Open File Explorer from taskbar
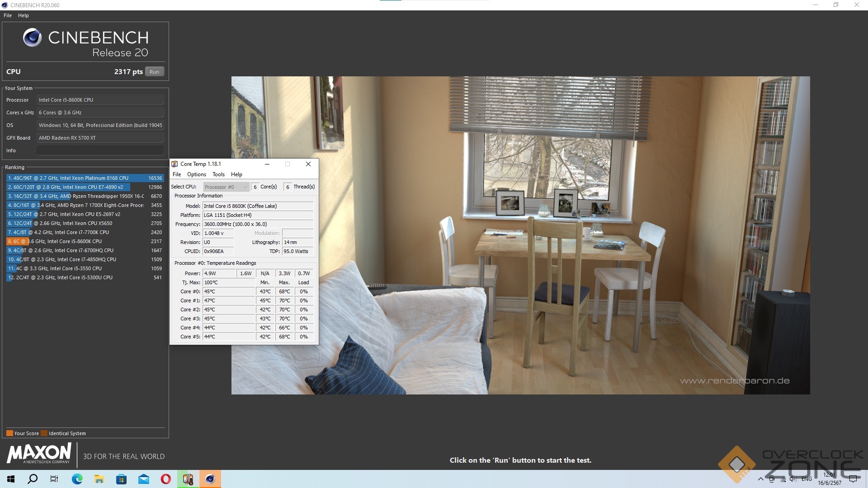Viewport: 868px width, 488px height. (x=99, y=479)
